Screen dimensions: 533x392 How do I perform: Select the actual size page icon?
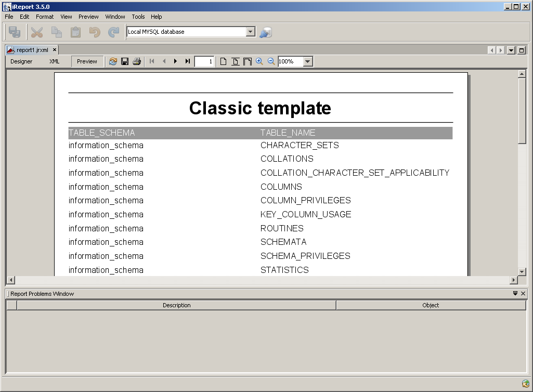point(223,61)
